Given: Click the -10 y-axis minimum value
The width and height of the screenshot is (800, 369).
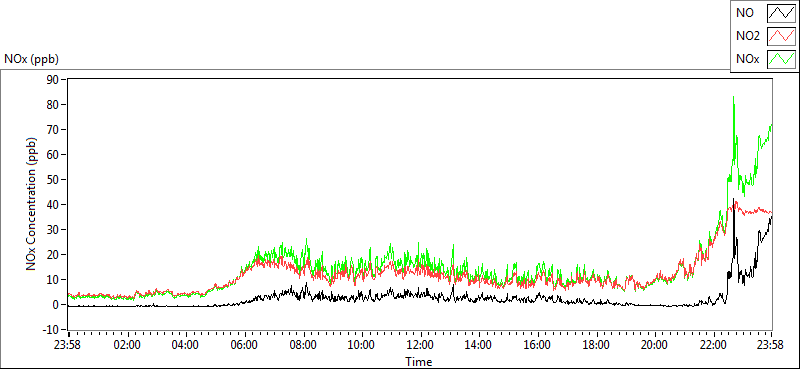Looking at the screenshot, I should click(52, 329).
